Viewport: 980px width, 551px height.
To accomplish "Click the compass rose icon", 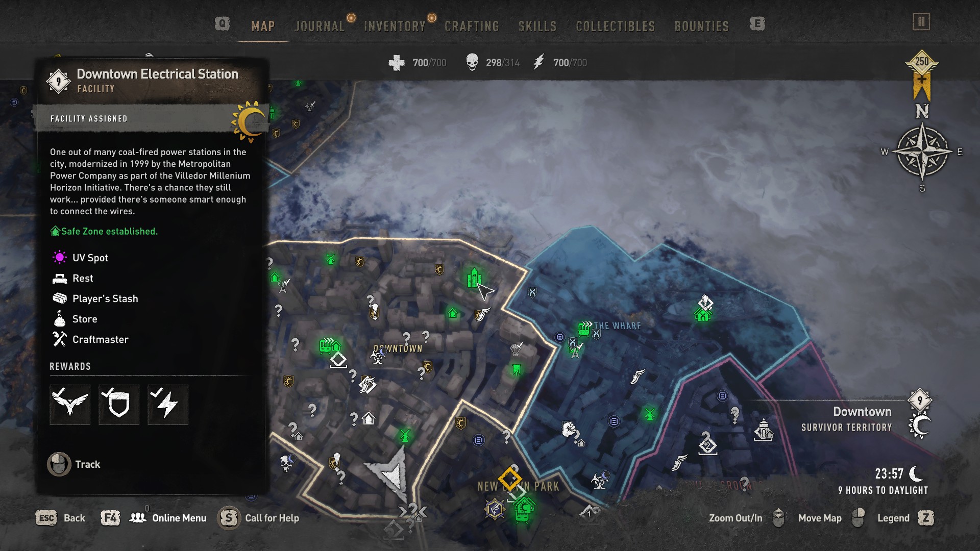I will (922, 152).
